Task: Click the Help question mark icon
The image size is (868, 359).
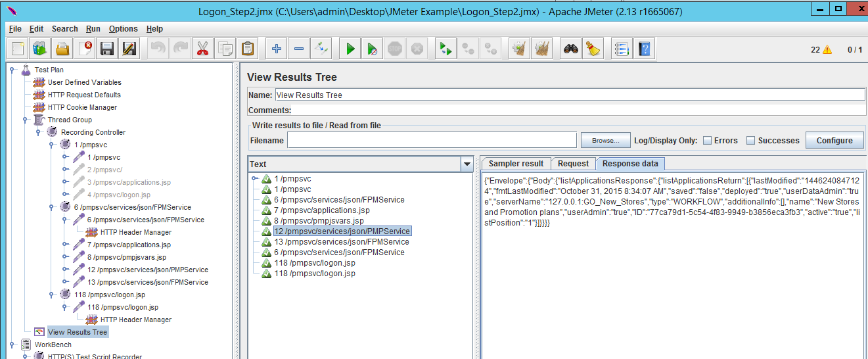Action: [x=645, y=48]
